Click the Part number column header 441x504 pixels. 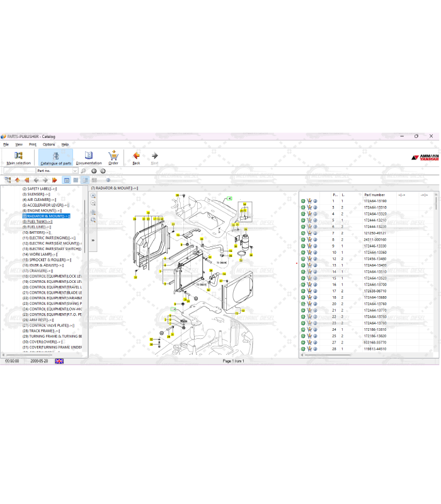pos(375,195)
